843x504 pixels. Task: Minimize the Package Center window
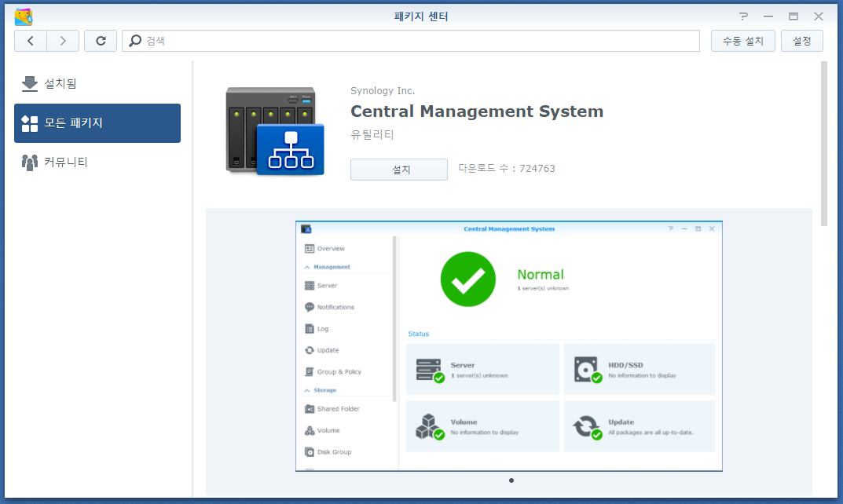point(768,16)
